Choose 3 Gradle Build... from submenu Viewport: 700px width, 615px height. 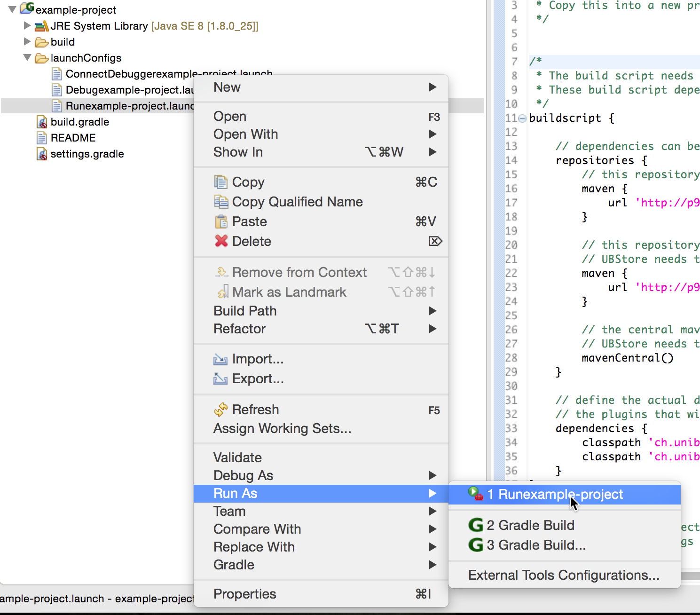[565, 545]
